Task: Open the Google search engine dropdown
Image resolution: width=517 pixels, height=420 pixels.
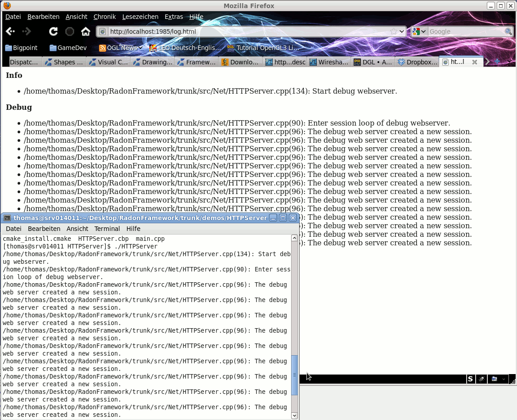Action: coord(419,32)
